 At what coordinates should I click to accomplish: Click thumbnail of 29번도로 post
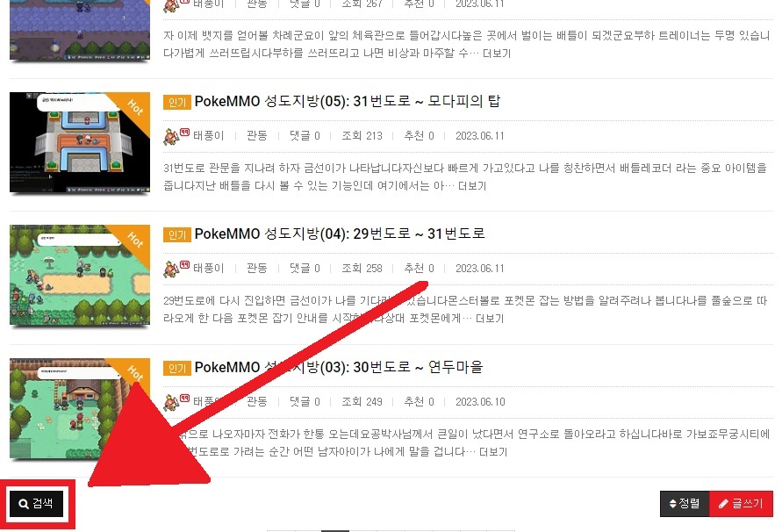[x=80, y=275]
